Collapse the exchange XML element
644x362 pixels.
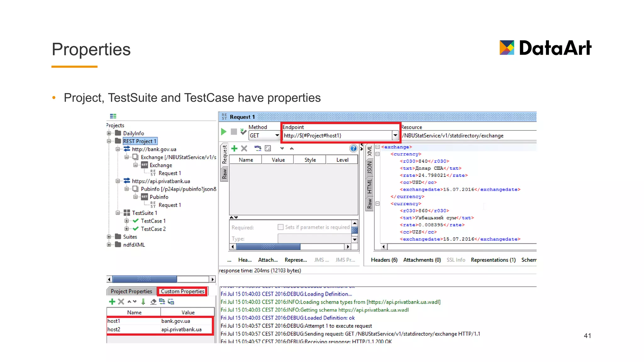click(x=377, y=147)
